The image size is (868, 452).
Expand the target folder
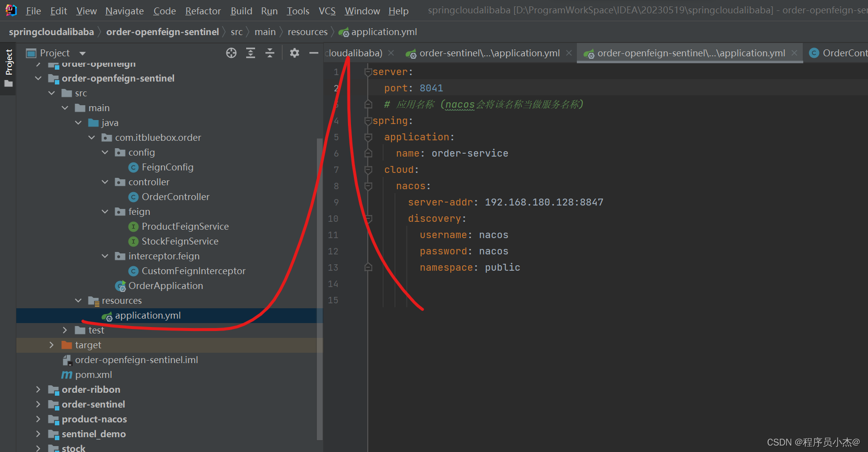tap(51, 345)
